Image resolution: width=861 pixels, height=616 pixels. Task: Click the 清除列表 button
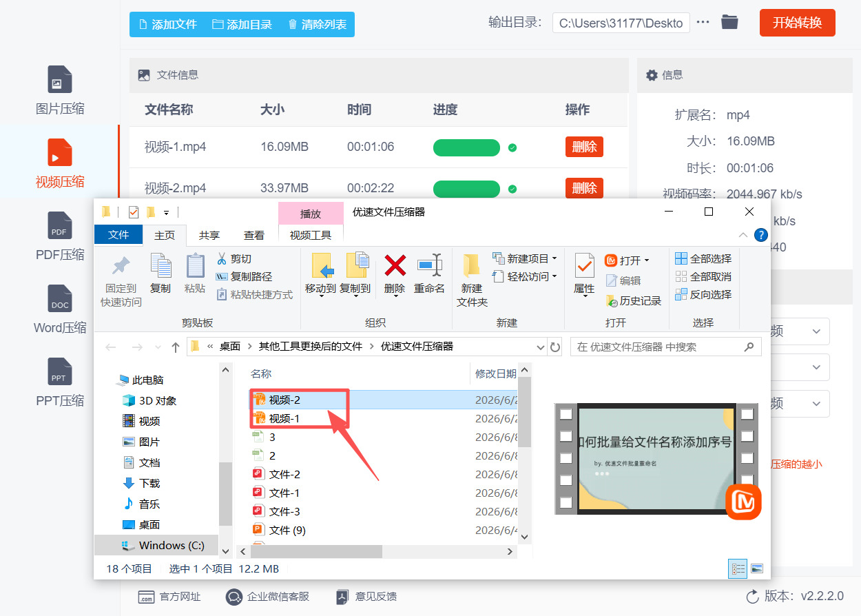pos(317,24)
